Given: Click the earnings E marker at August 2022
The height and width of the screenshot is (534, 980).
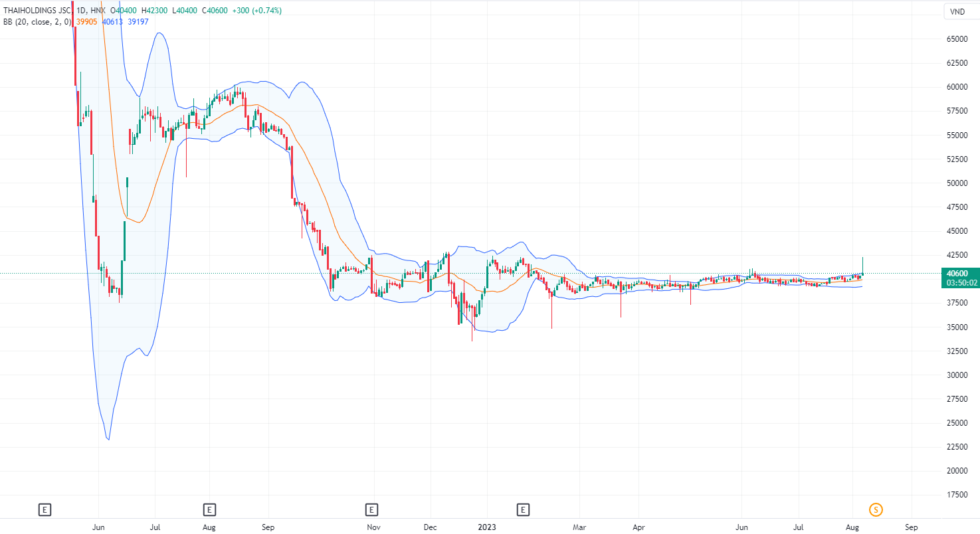Looking at the screenshot, I should pos(209,510).
